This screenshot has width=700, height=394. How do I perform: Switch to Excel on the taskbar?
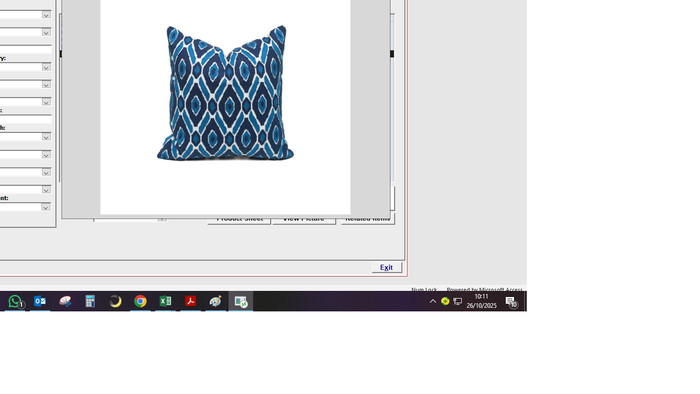(x=165, y=302)
